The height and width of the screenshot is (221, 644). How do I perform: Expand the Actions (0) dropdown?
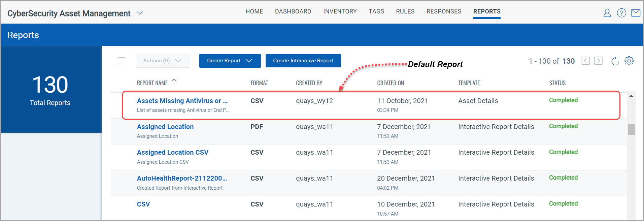(x=163, y=61)
